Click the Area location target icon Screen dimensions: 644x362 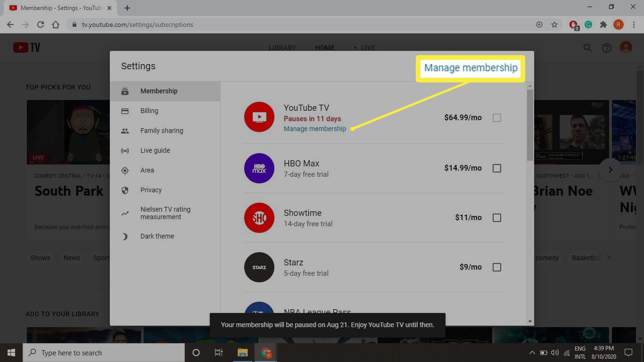pos(125,171)
